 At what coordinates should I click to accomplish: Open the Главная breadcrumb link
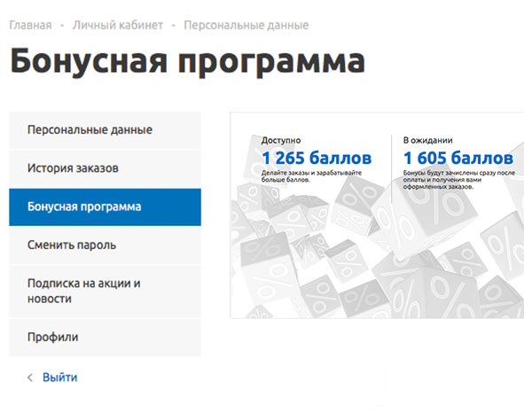[30, 25]
